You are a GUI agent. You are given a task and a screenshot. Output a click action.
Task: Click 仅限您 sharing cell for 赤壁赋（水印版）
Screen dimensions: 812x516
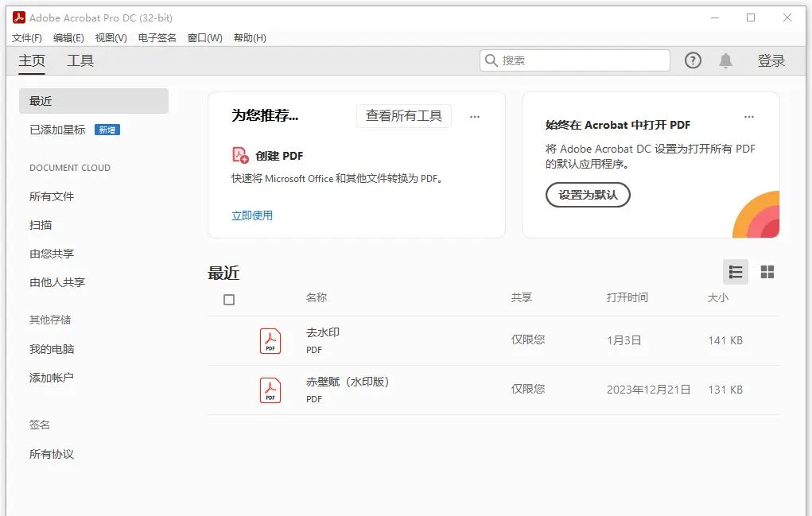pyautogui.click(x=528, y=389)
